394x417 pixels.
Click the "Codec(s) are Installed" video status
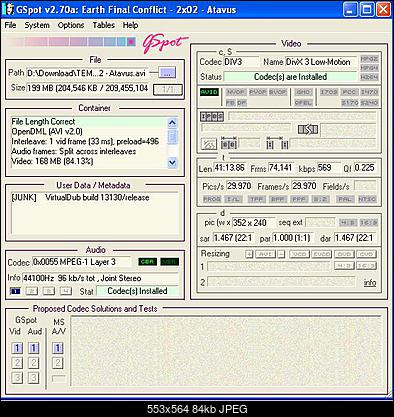click(x=290, y=77)
